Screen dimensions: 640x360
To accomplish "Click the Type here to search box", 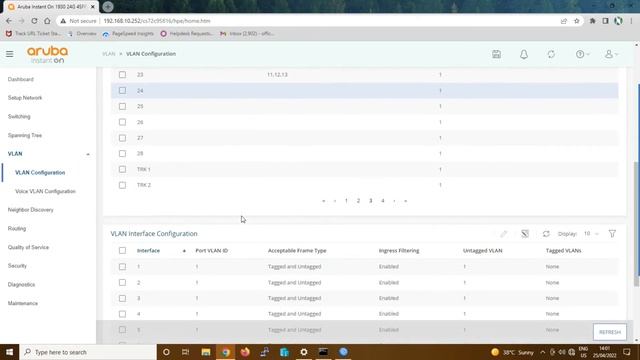I will click(x=88, y=352).
